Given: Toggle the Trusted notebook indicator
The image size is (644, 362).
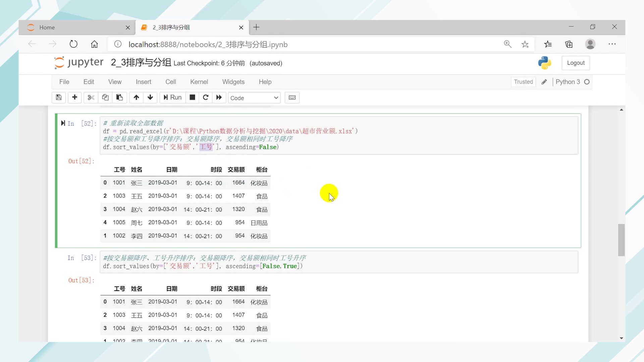Looking at the screenshot, I should [x=523, y=82].
